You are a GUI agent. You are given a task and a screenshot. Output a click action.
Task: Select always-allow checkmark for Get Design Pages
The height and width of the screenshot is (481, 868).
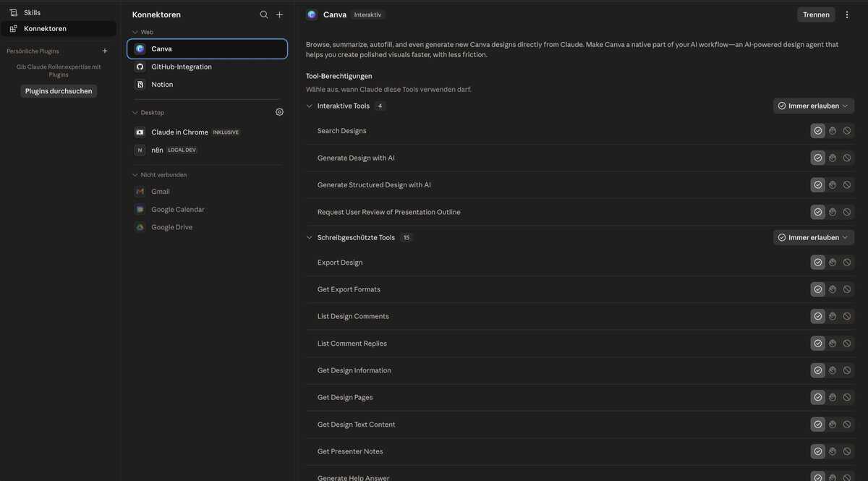click(x=818, y=397)
